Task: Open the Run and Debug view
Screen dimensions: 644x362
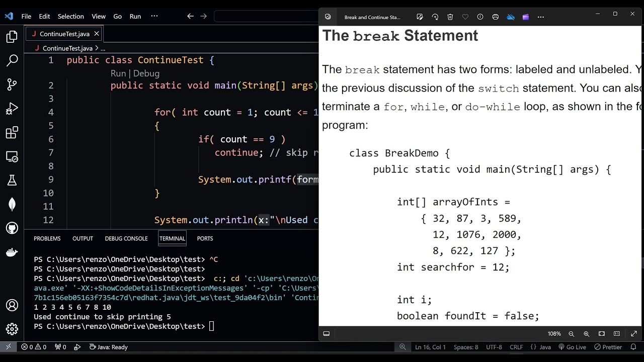Action: pos(12,109)
